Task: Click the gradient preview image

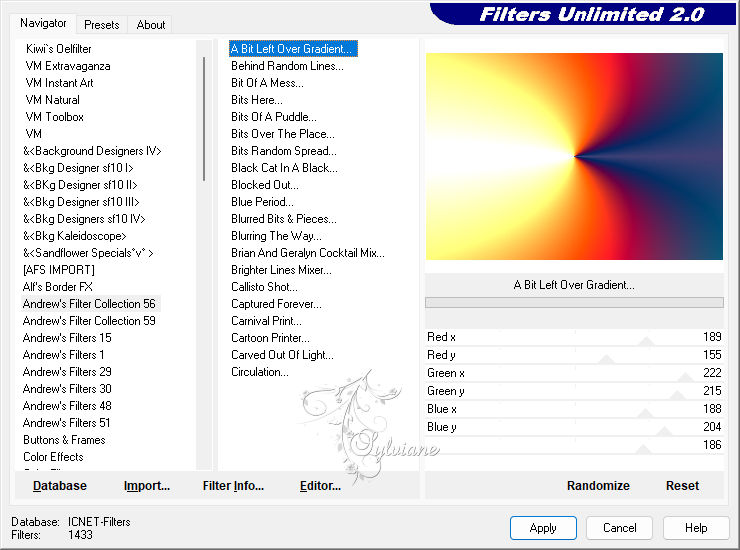Action: tap(574, 156)
